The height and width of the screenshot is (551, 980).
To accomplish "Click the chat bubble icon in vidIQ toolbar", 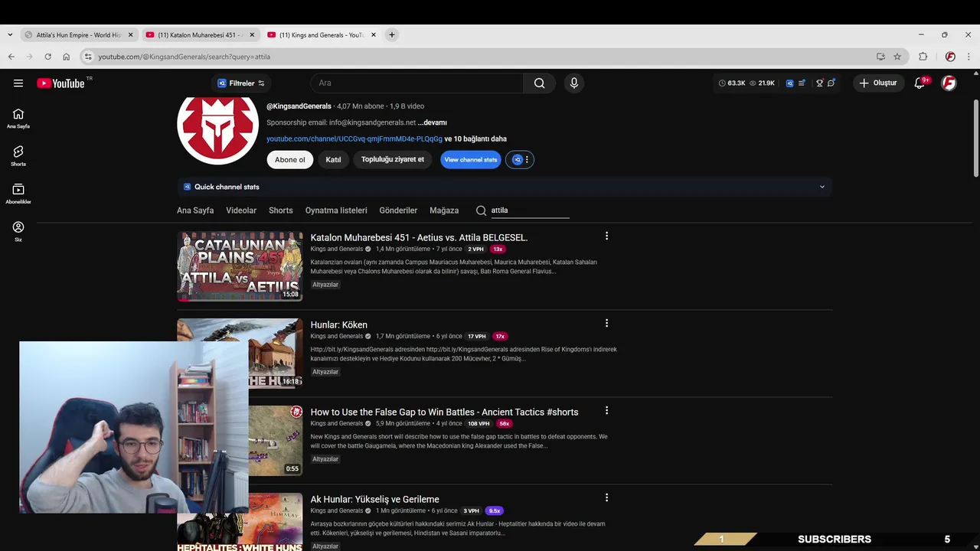I will point(831,83).
